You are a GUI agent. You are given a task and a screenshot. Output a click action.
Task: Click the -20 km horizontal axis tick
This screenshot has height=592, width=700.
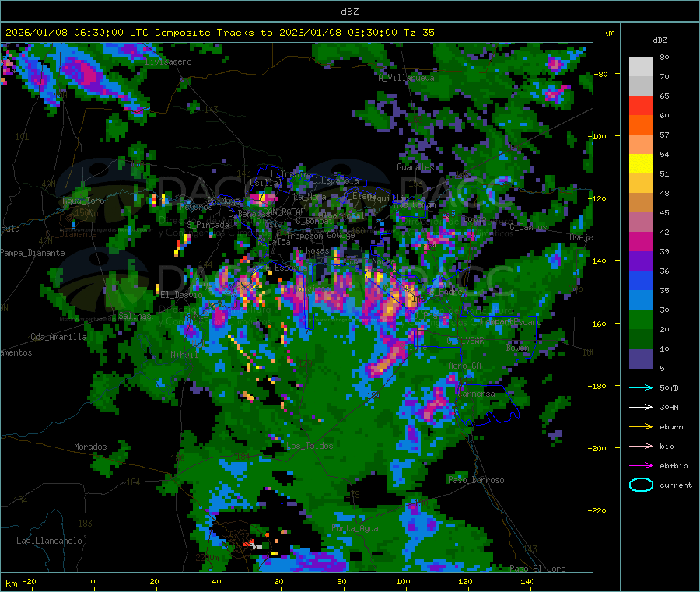tap(29, 582)
